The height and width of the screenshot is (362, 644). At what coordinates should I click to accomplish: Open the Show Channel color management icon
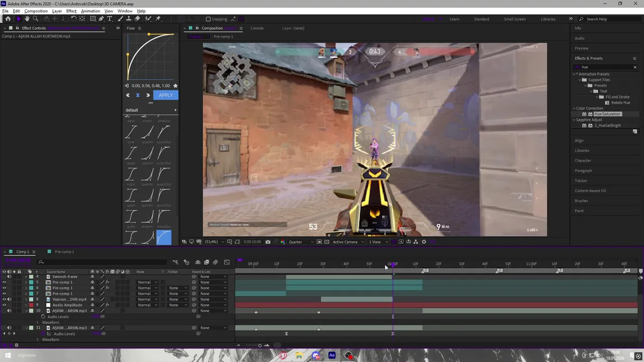(282, 242)
